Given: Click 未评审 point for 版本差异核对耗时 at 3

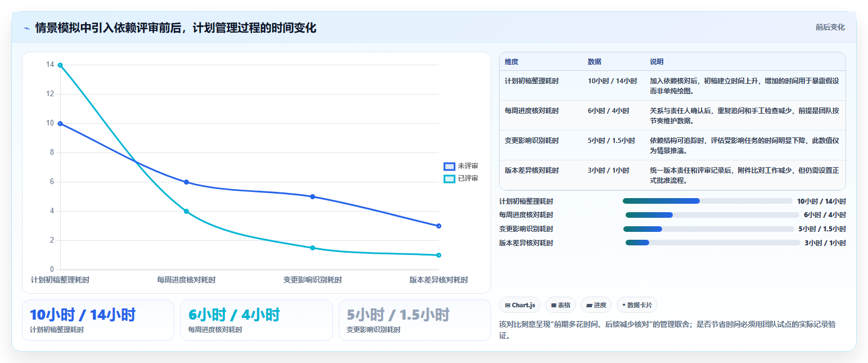Looking at the screenshot, I should [x=439, y=226].
